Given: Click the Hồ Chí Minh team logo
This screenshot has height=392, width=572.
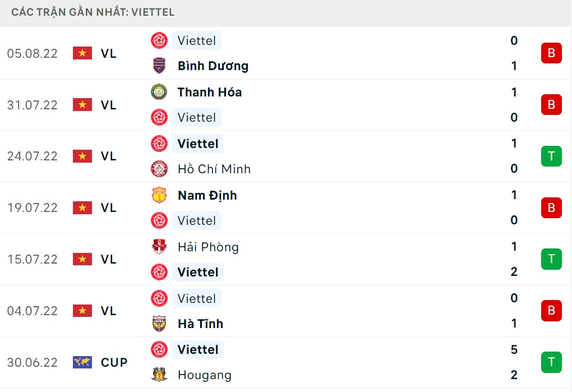Looking at the screenshot, I should 159,169.
